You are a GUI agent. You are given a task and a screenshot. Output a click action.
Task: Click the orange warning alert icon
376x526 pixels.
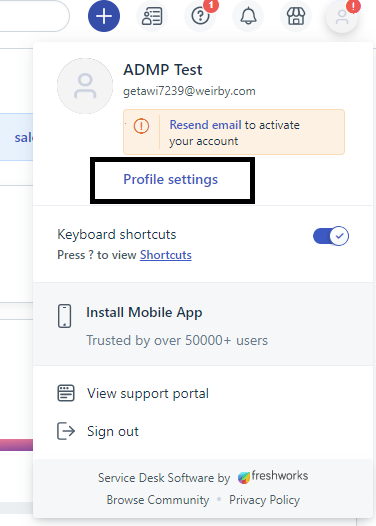point(141,126)
